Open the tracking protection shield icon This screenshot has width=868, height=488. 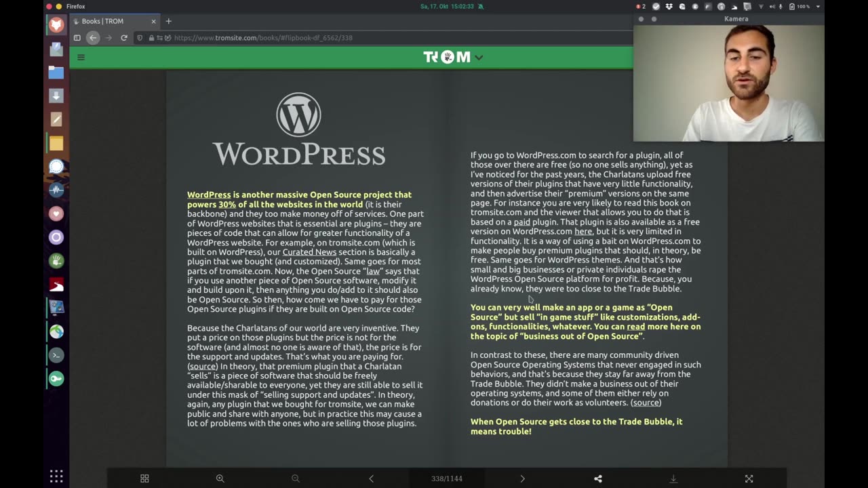[x=140, y=38]
